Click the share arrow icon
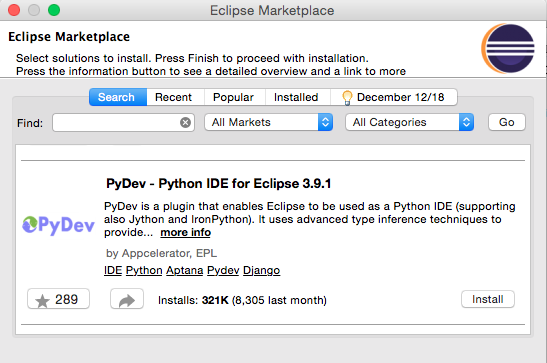 127,299
